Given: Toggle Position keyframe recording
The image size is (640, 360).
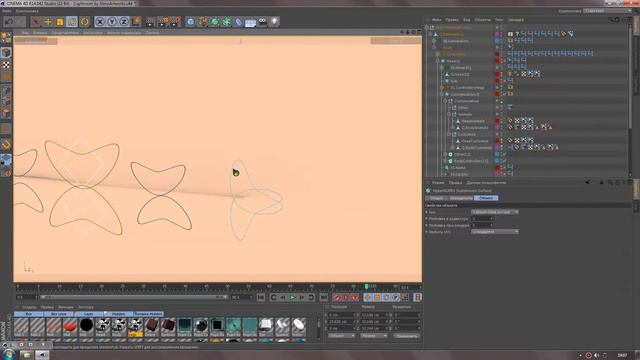Looking at the screenshot, I should coord(368,297).
